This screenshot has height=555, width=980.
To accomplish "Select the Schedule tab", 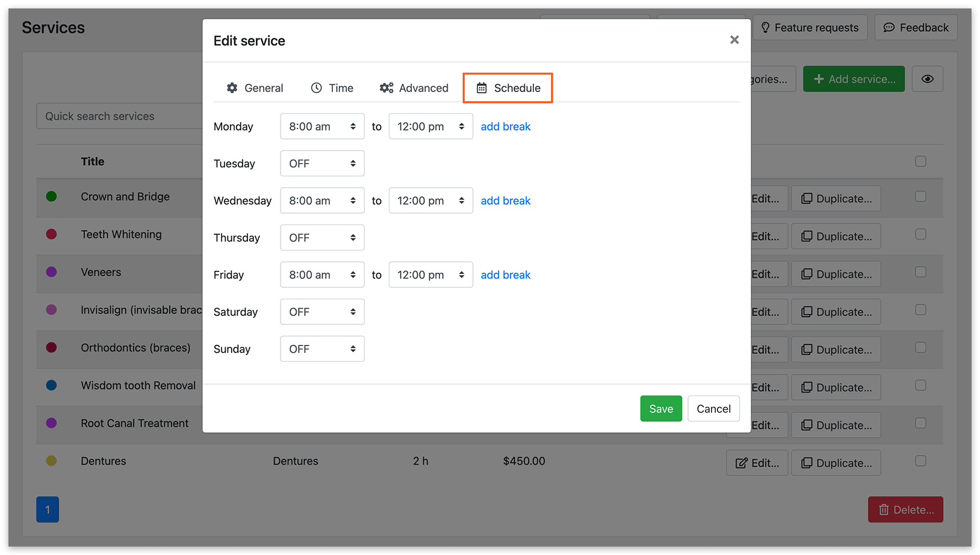I will tap(508, 88).
